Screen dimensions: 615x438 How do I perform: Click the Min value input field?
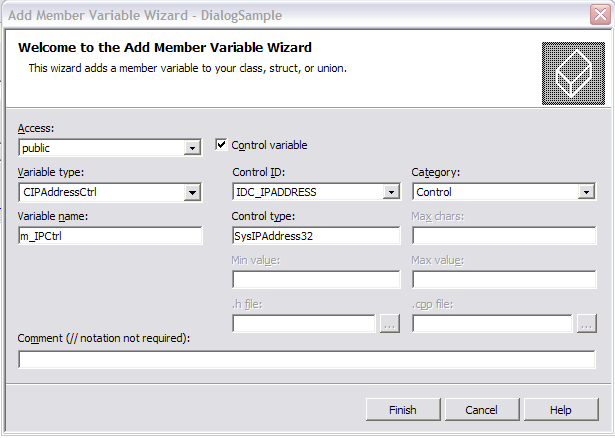click(316, 280)
